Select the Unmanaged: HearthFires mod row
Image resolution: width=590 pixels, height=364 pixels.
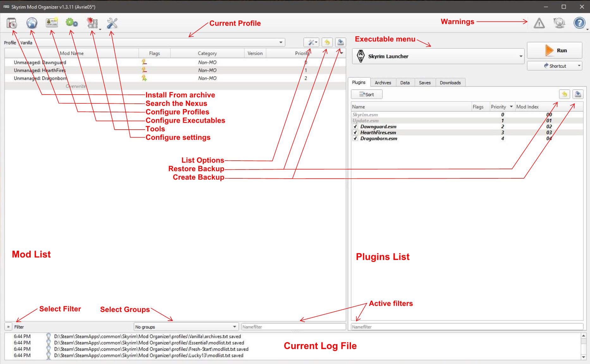[175, 70]
